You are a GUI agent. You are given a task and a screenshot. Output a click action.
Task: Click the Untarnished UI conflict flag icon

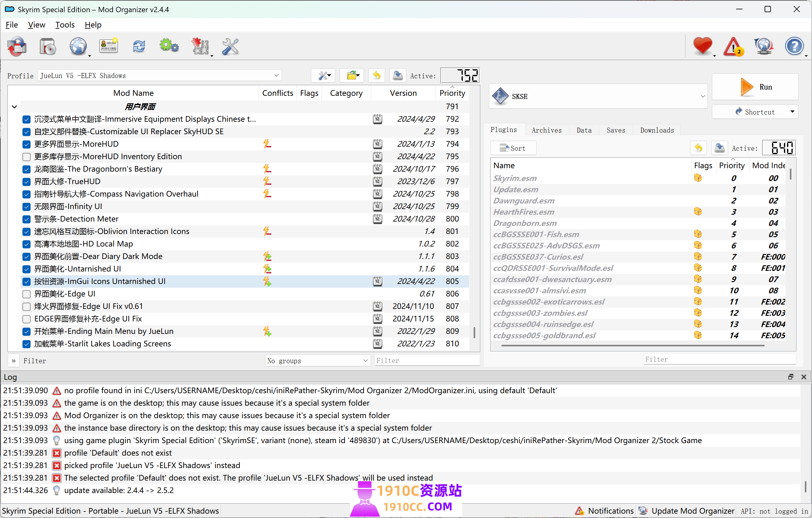(267, 269)
